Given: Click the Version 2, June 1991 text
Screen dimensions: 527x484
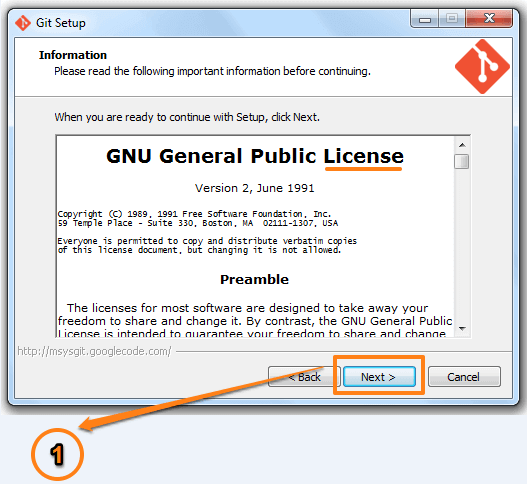Looking at the screenshot, I should click(255, 188).
